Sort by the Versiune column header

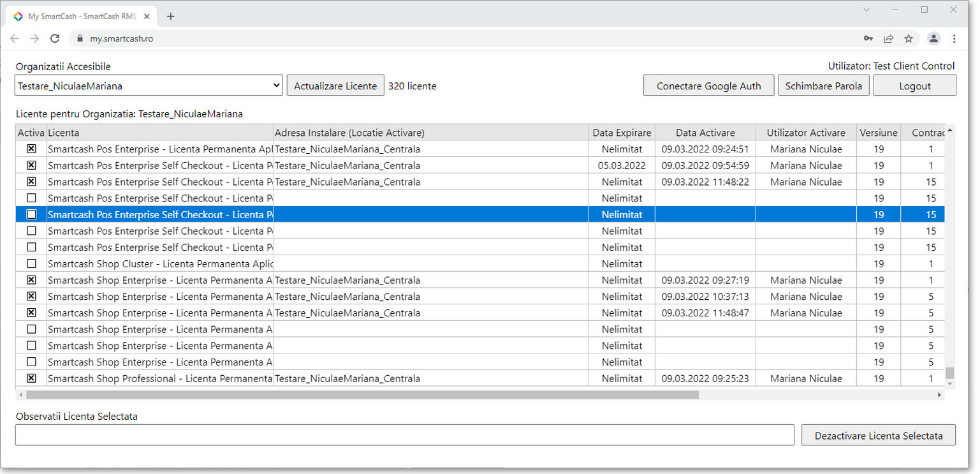(879, 133)
